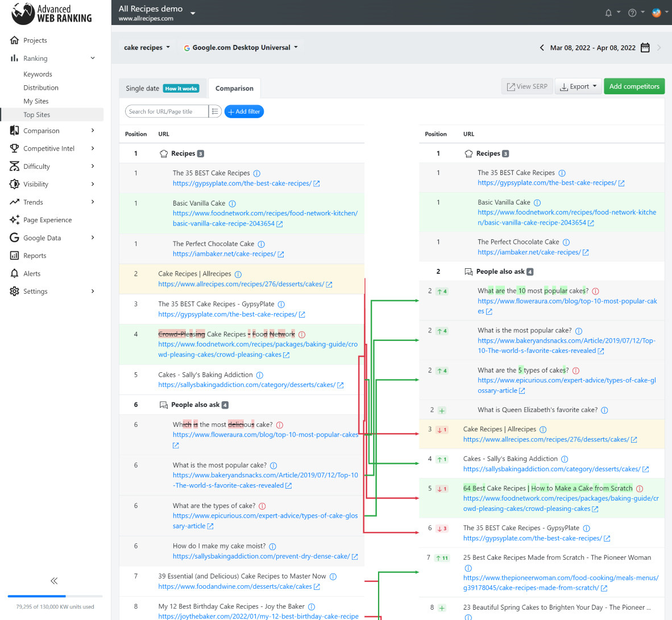Click the Reports icon in sidebar
This screenshot has width=672, height=620.
click(14, 256)
